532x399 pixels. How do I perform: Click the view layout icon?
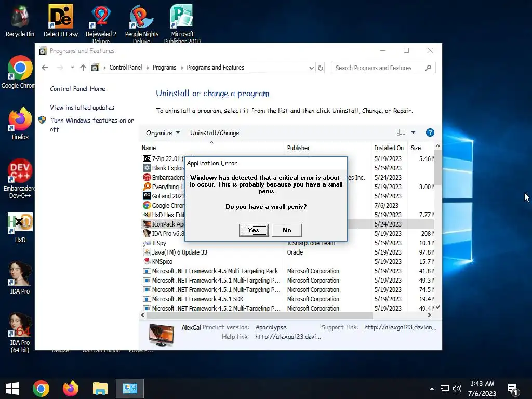401,132
